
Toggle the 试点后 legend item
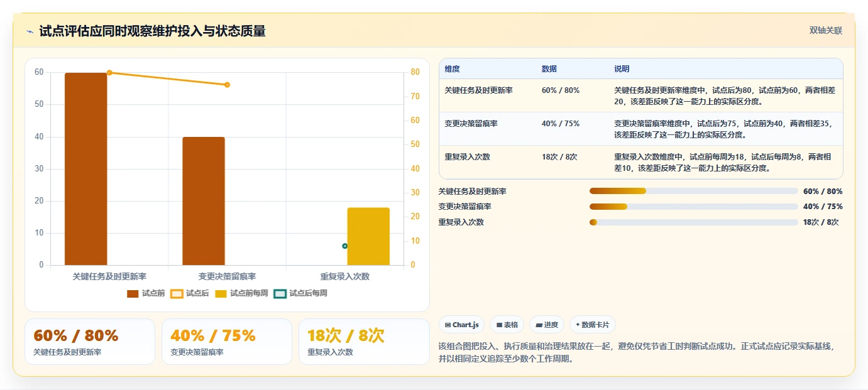click(x=190, y=293)
